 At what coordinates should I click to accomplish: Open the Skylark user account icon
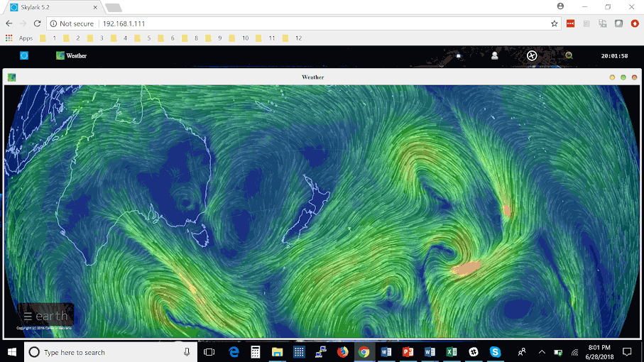pyautogui.click(x=494, y=55)
